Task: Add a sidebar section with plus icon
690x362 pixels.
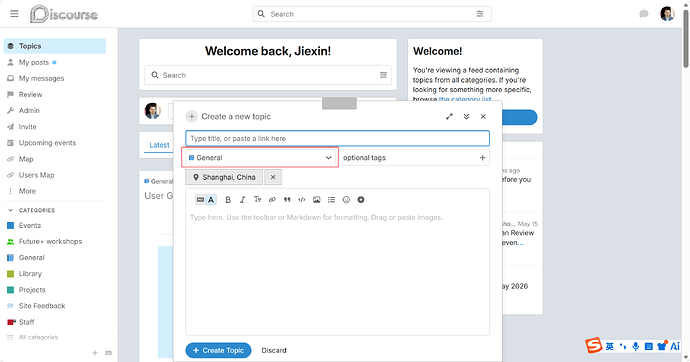Action: tap(95, 353)
